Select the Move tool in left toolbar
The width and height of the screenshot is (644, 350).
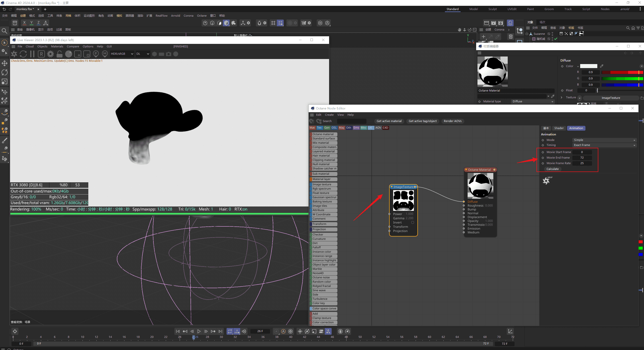tap(5, 63)
